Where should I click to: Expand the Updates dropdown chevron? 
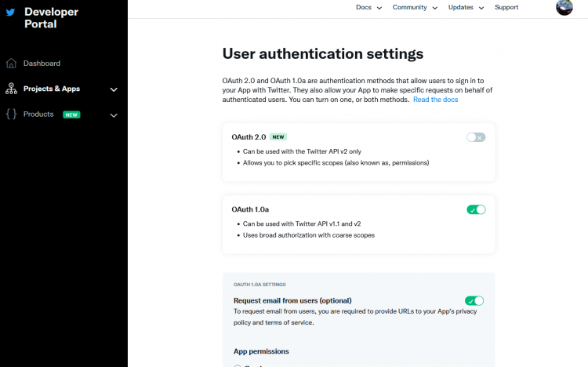[x=481, y=8]
